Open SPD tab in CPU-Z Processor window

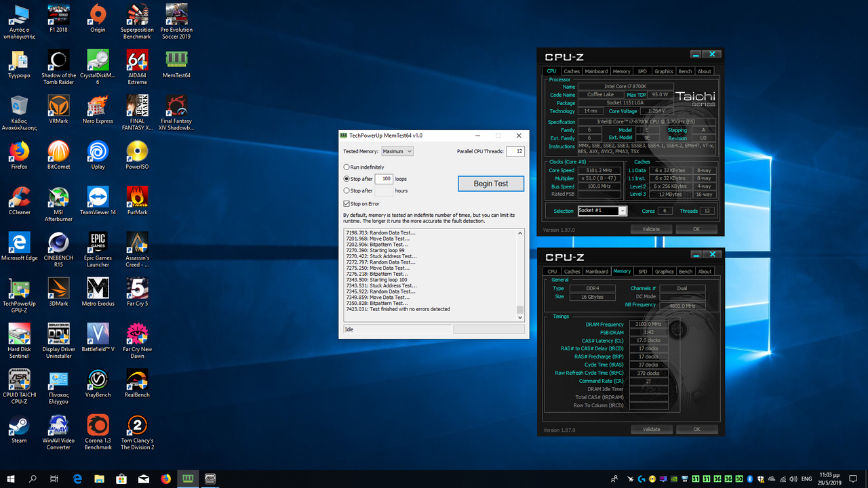coord(642,71)
